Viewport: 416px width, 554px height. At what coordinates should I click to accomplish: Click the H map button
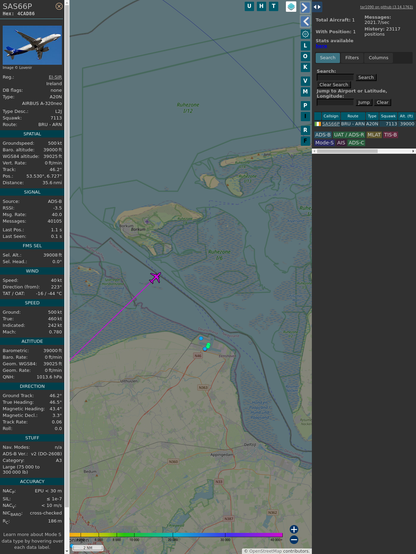click(x=262, y=6)
